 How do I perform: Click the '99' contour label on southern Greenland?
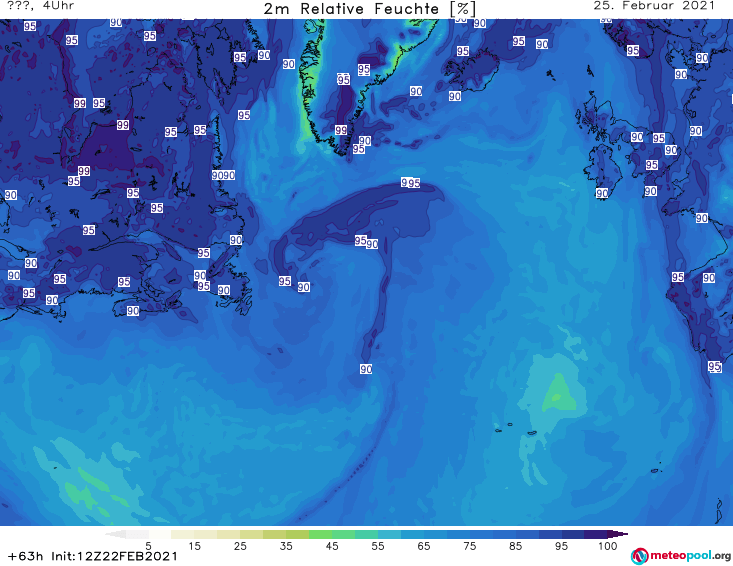341,130
